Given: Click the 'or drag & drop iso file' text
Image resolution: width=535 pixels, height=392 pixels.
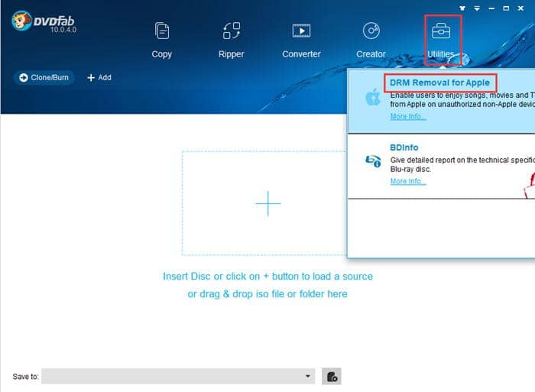Looking at the screenshot, I should click(267, 293).
